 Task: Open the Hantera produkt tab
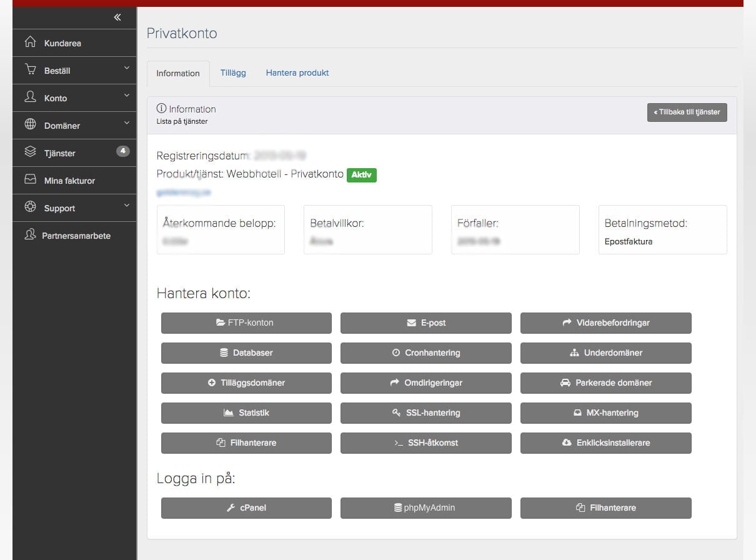tap(297, 73)
